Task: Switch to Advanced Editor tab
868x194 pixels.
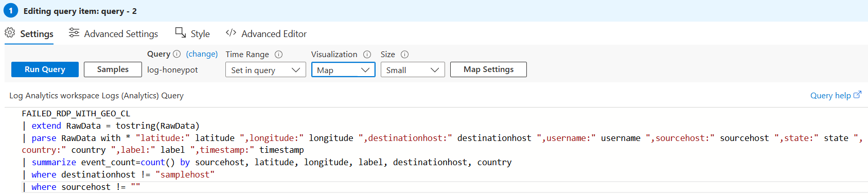Action: tap(266, 34)
